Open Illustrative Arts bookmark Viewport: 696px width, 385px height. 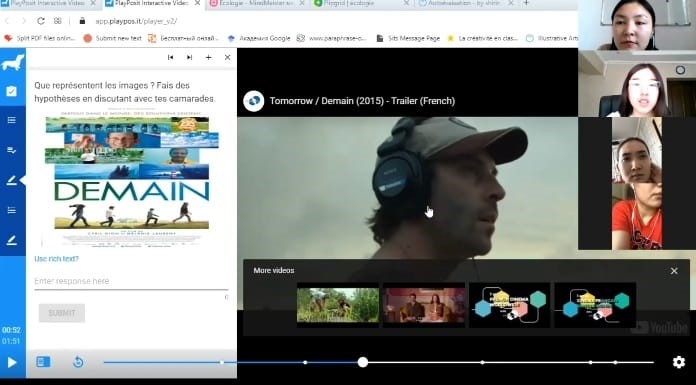coord(552,38)
